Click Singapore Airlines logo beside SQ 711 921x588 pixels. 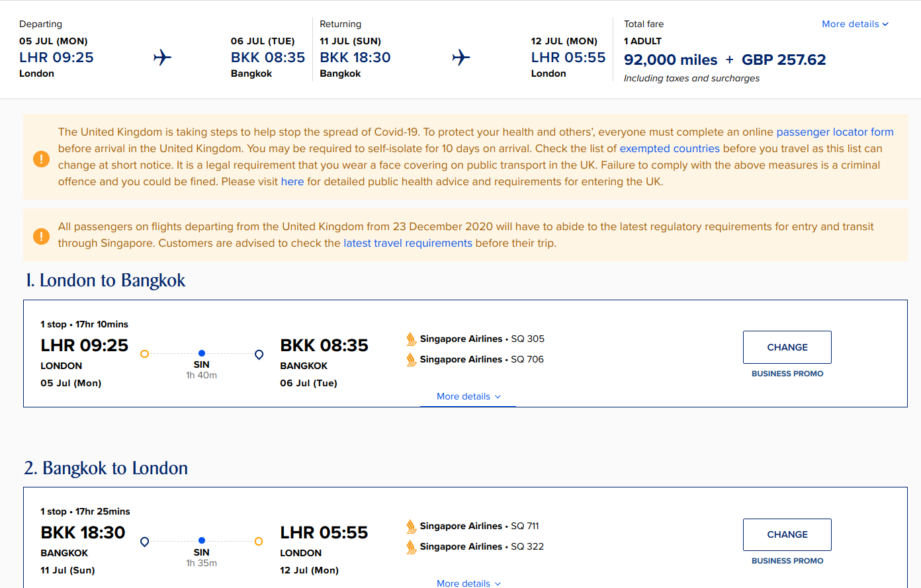point(412,526)
